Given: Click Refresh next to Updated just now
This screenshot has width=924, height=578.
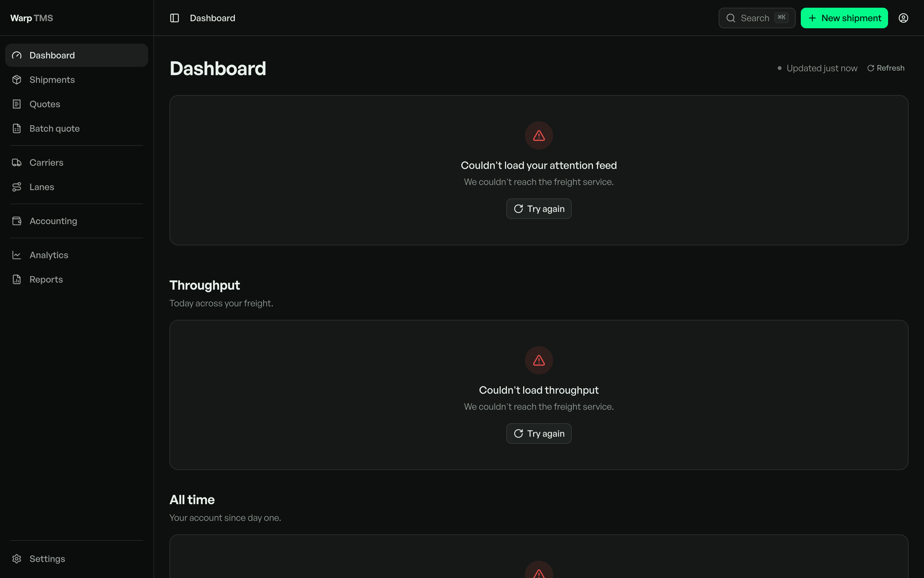Looking at the screenshot, I should point(886,68).
